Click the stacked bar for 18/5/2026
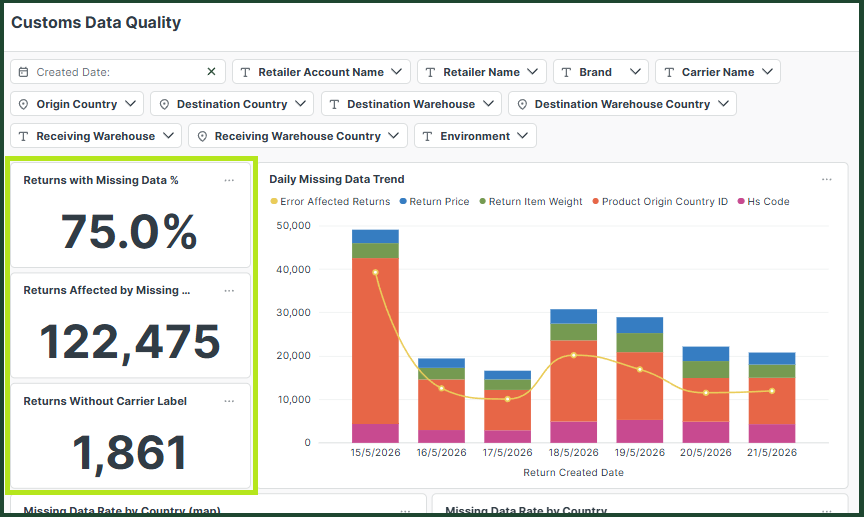The image size is (864, 517). [574, 376]
